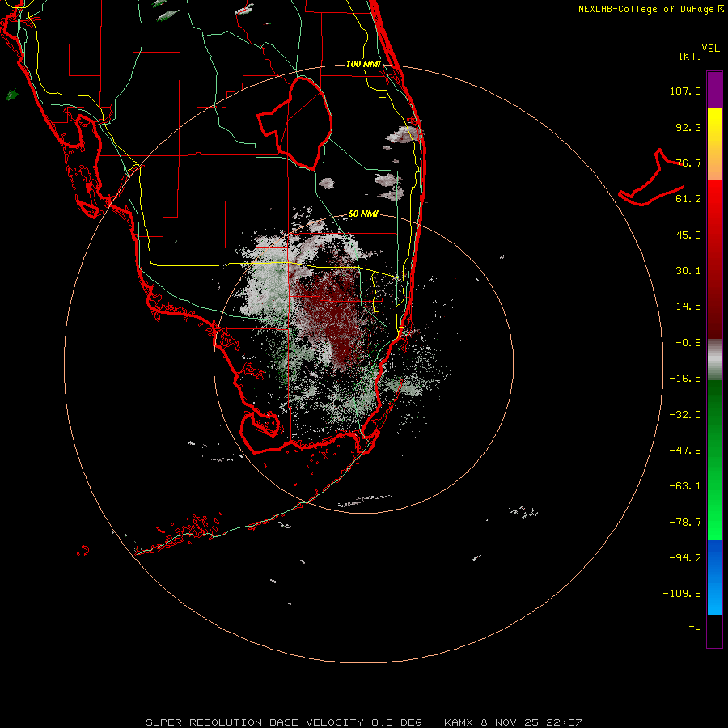Select the 107.8 value on velocity scale
The width and height of the screenshot is (728, 728).
click(x=685, y=91)
